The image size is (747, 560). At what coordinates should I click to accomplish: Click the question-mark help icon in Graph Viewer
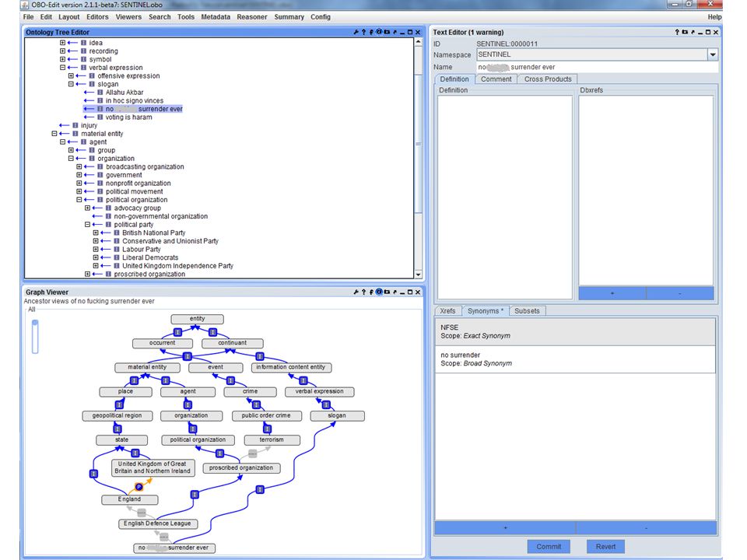[x=363, y=292]
